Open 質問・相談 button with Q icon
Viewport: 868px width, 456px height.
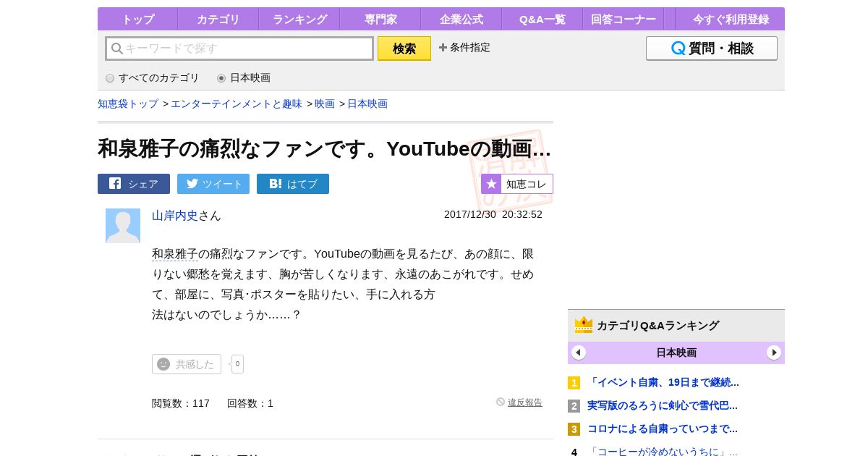pyautogui.click(x=711, y=48)
